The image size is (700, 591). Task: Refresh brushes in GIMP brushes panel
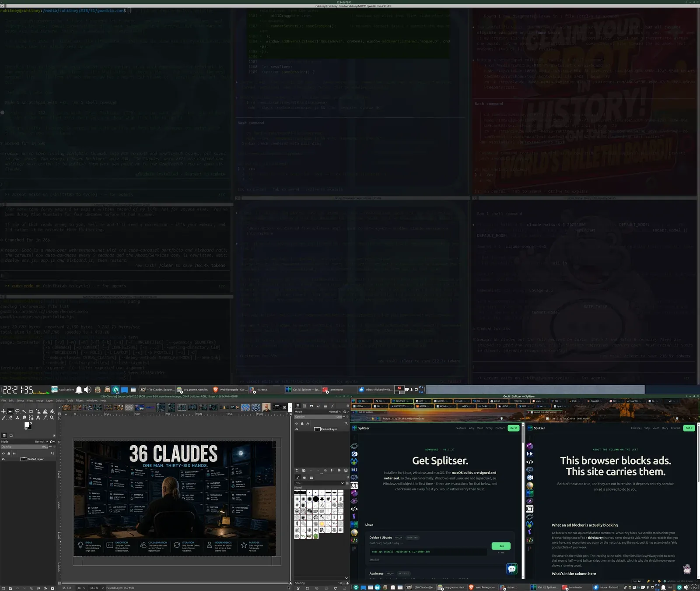click(x=335, y=588)
